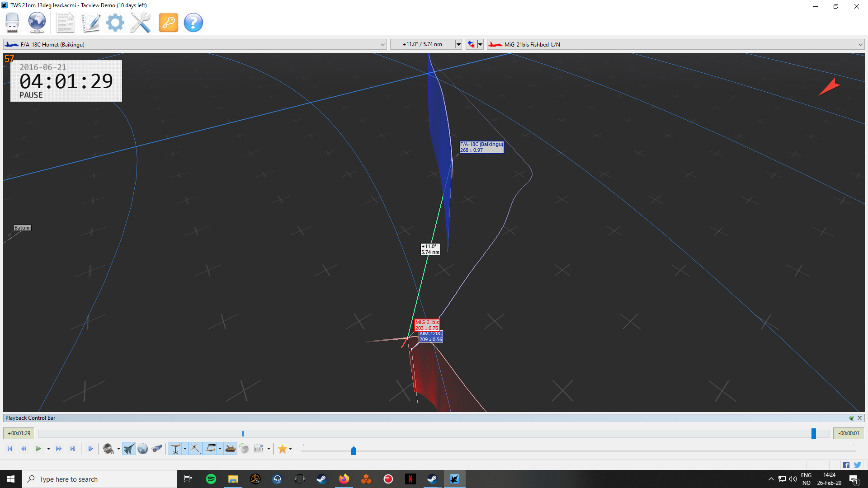Toggle the aircraft trail line display
The height and width of the screenshot is (488, 868).
click(196, 449)
